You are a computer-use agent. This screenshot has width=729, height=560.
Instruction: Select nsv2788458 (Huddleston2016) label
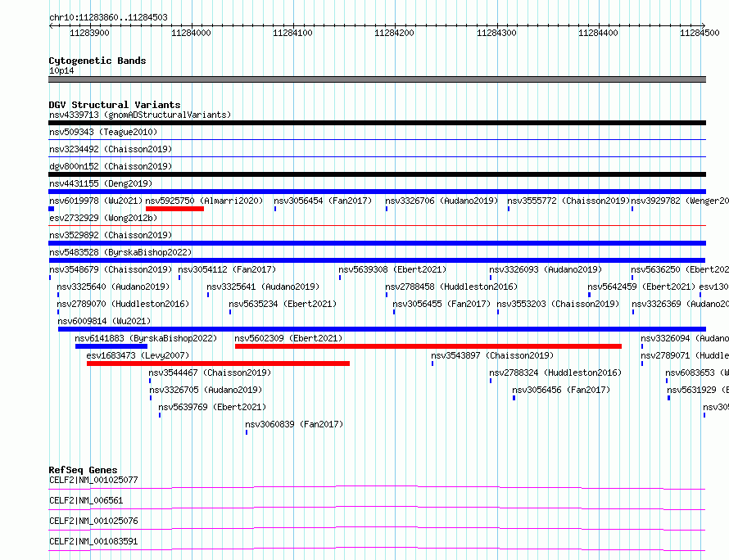tap(451, 287)
